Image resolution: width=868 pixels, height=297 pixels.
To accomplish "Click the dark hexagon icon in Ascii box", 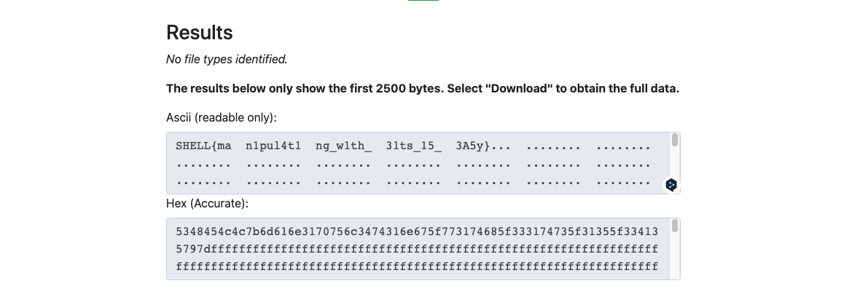I will click(671, 185).
